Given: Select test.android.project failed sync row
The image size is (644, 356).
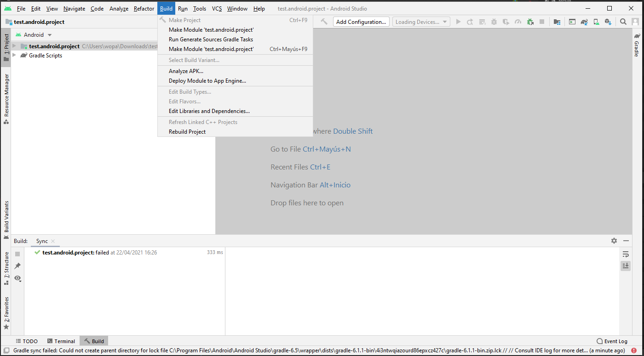Looking at the screenshot, I should (124, 252).
